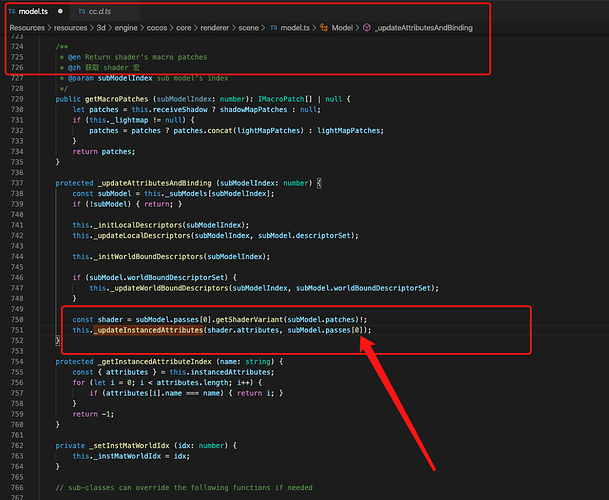
Task: Click resources folder breadcrumb segment
Action: coord(70,28)
